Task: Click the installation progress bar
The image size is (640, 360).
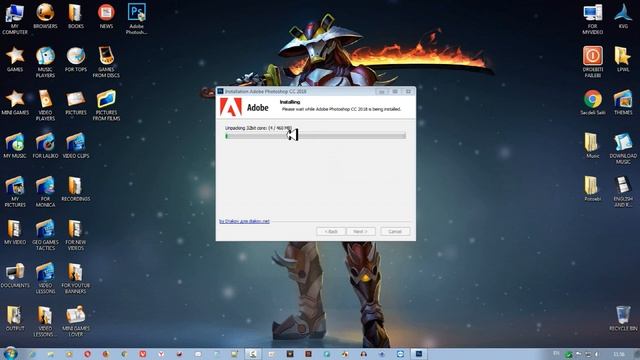Action: click(316, 136)
